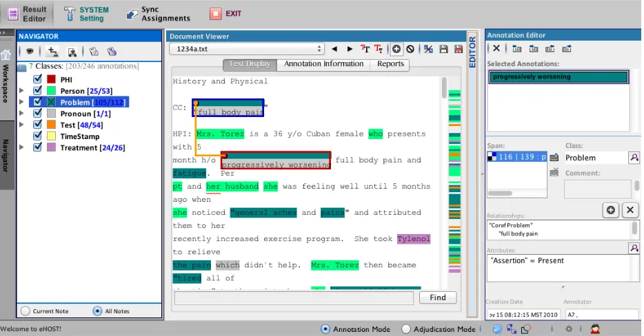Click the red PHI color swatch

pos(51,78)
